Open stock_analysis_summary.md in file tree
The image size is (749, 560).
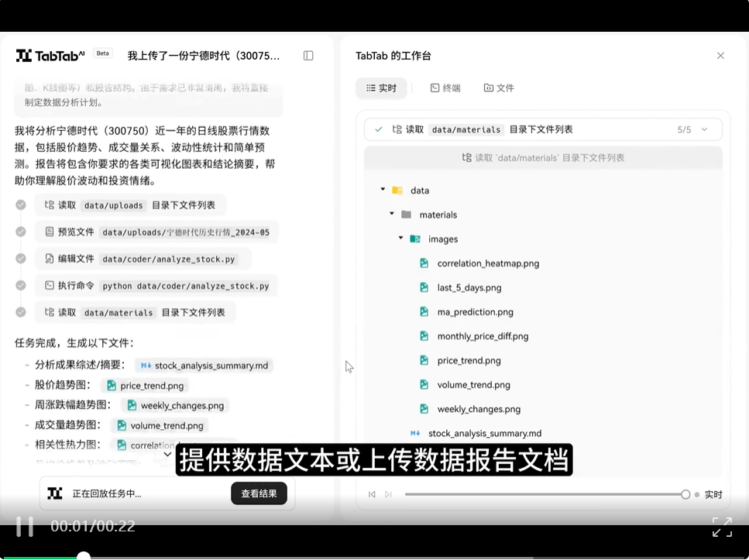click(485, 434)
